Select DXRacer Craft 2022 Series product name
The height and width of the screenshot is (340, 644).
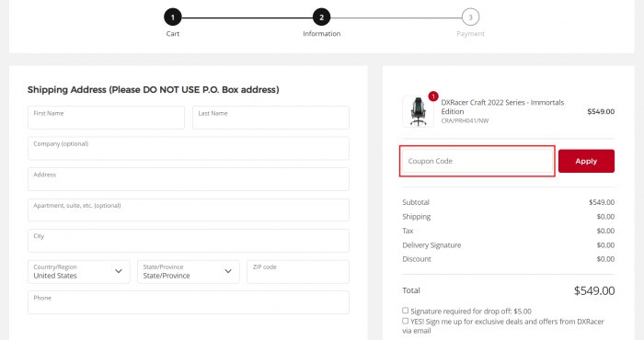click(x=502, y=107)
